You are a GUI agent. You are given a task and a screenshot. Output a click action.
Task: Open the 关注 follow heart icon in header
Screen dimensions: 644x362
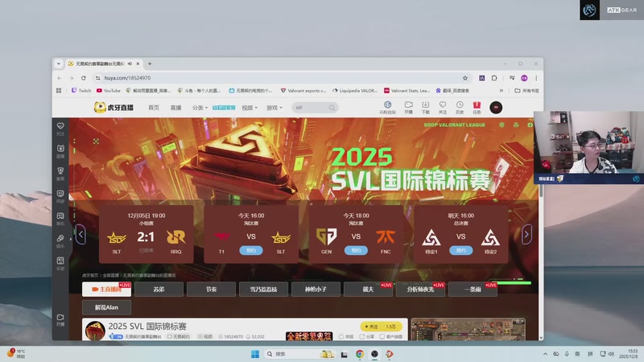click(x=442, y=107)
